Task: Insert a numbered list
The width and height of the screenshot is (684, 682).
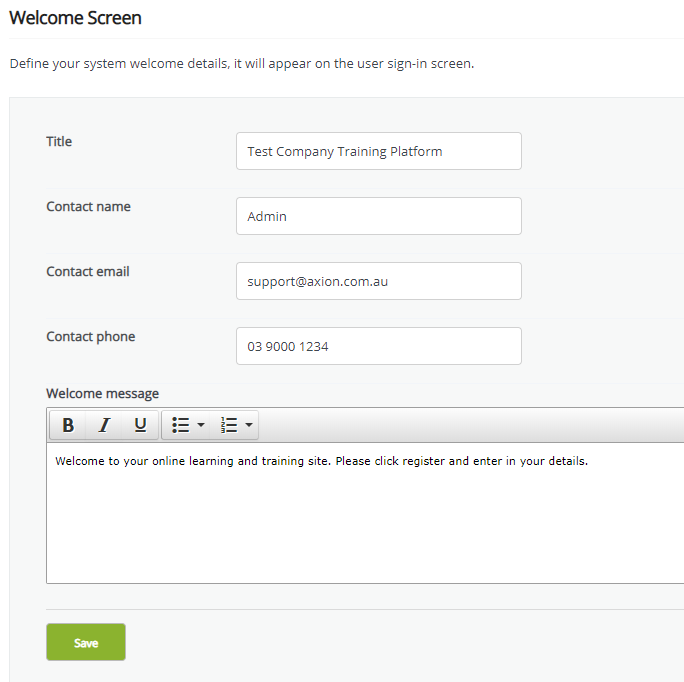Action: click(x=229, y=425)
